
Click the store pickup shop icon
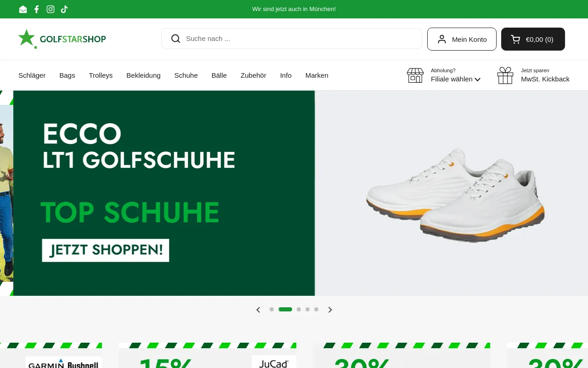[x=415, y=75]
